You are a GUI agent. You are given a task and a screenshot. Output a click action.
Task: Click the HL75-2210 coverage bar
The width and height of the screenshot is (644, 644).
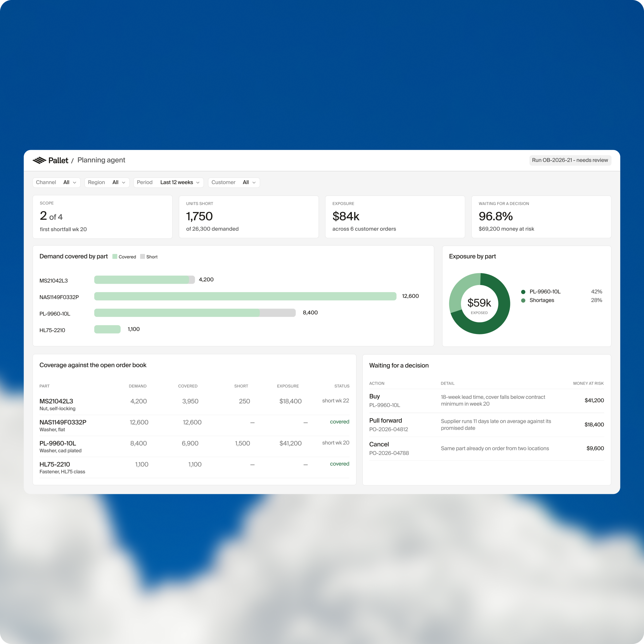pyautogui.click(x=107, y=329)
